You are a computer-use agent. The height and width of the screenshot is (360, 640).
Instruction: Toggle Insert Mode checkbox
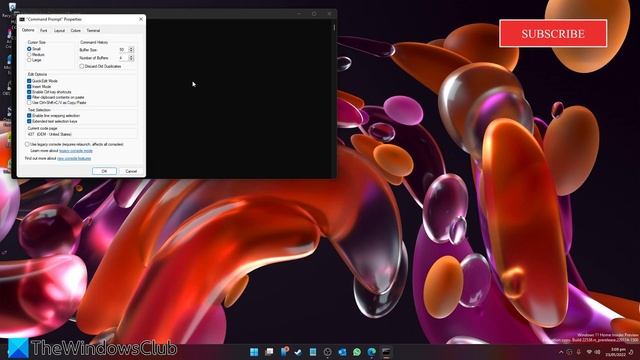tap(29, 87)
